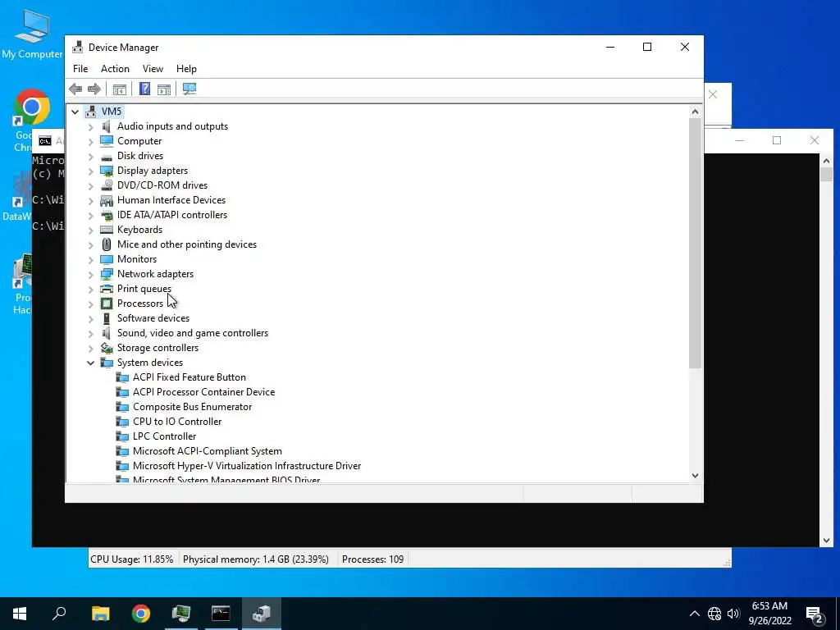This screenshot has height=630, width=840.
Task: Select the Keyboards icon
Action: tap(107, 230)
